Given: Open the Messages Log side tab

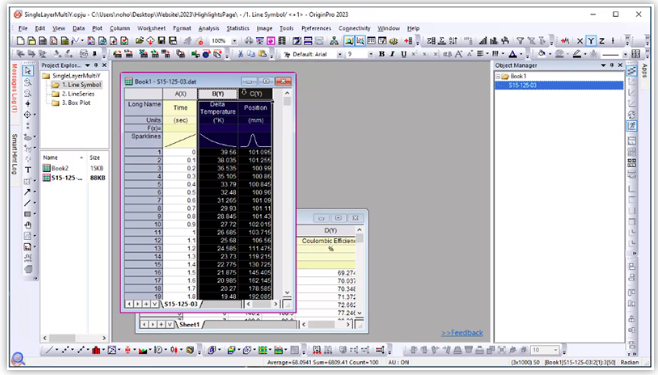Looking at the screenshot, I should pyautogui.click(x=14, y=89).
